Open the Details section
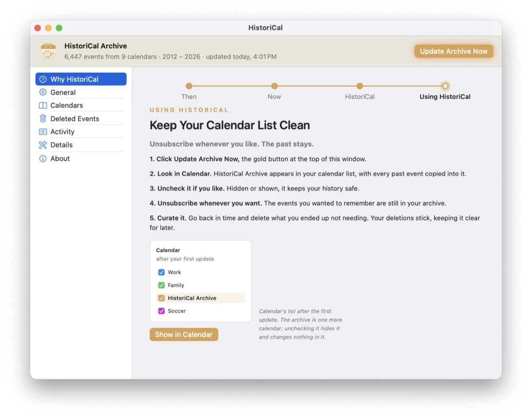532x419 pixels. pyautogui.click(x=81, y=145)
